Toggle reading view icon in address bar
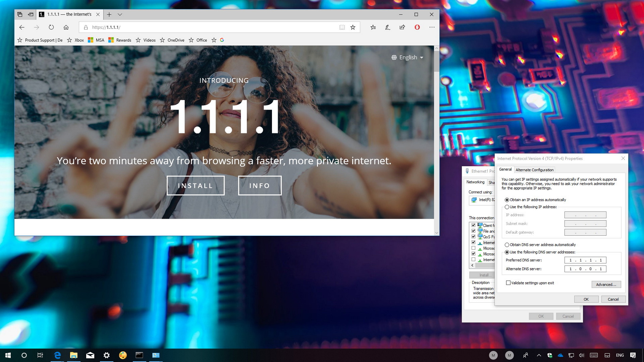The width and height of the screenshot is (644, 362). [342, 27]
